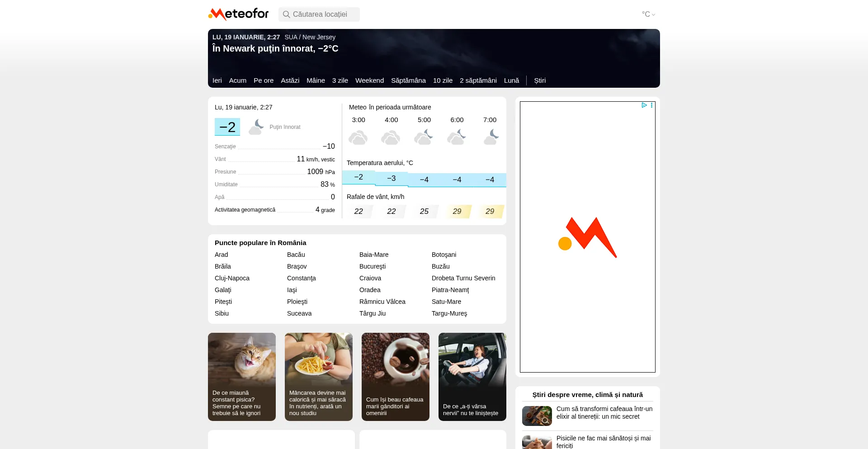Click the ad info icon in the advertisement
The height and width of the screenshot is (449, 868).
coord(644,105)
